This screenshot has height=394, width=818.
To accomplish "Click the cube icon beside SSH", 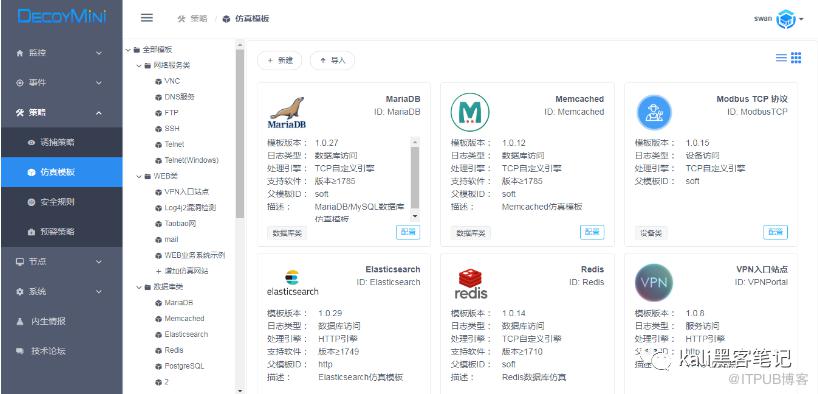I will [x=159, y=128].
